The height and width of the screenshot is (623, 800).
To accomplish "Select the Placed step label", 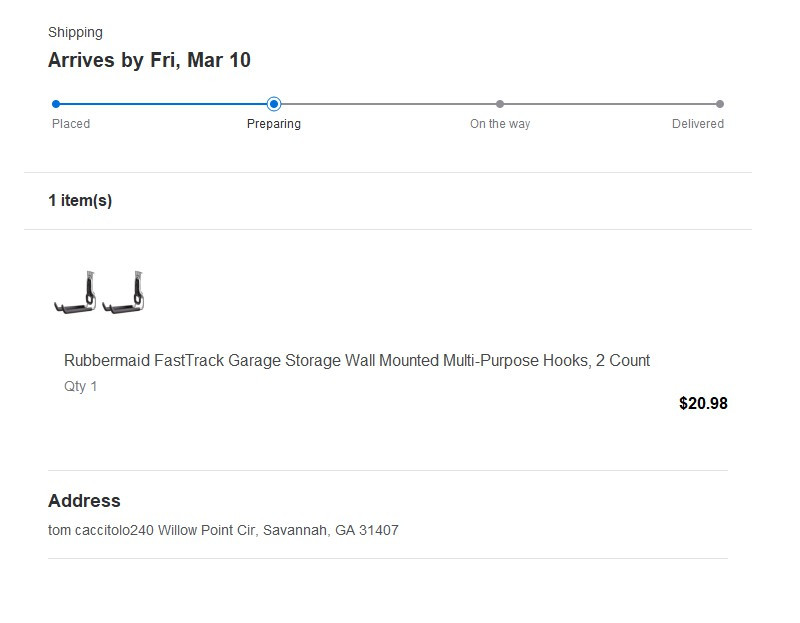I will coord(71,124).
